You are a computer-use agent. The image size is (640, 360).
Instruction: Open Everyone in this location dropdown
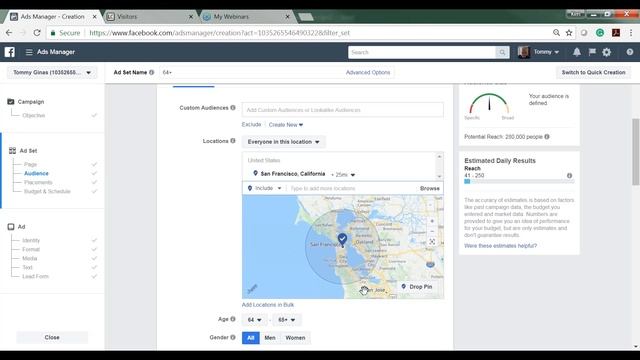click(283, 142)
